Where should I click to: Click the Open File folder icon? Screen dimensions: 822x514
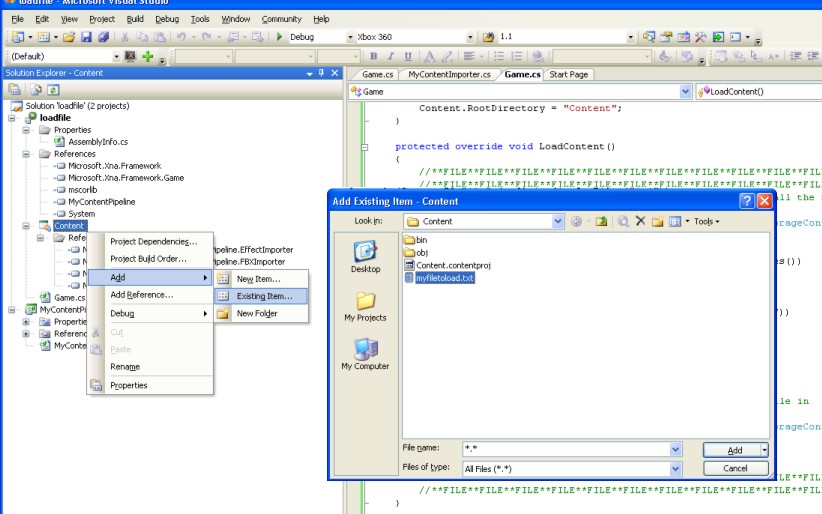pos(69,37)
